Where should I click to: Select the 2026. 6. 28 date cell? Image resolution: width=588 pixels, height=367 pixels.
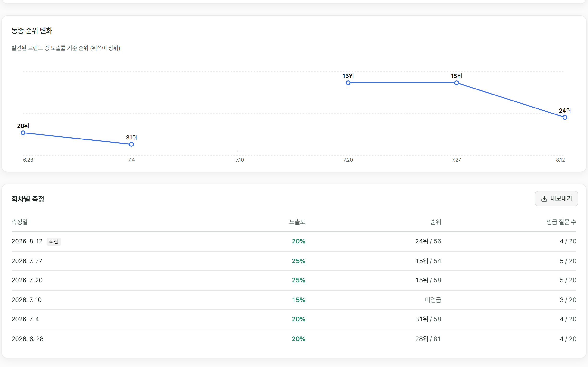tap(28, 339)
